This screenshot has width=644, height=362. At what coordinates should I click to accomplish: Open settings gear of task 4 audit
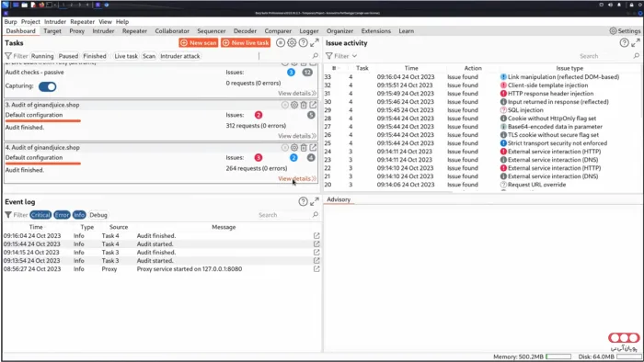[x=294, y=148]
